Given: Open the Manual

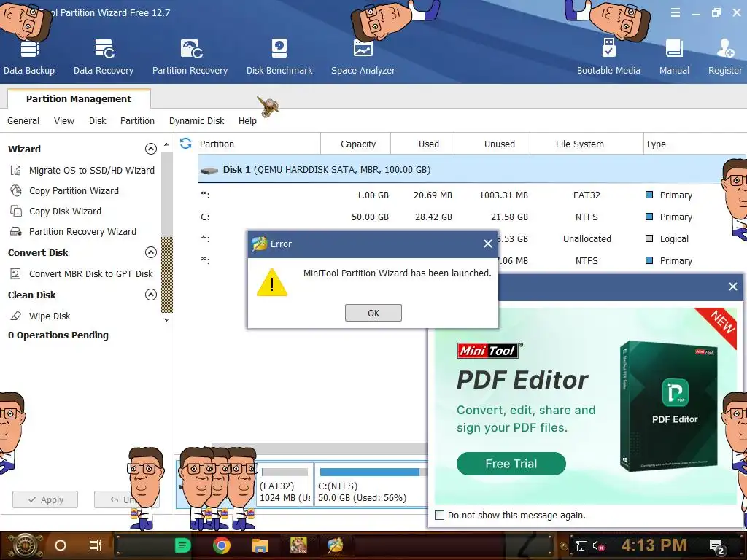Looking at the screenshot, I should [x=674, y=57].
